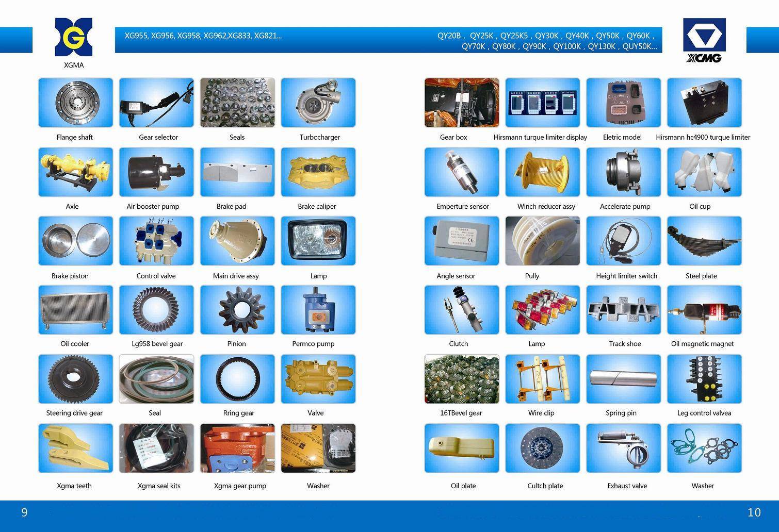
Task: Click the XG955 model list header text
Action: 203,36
